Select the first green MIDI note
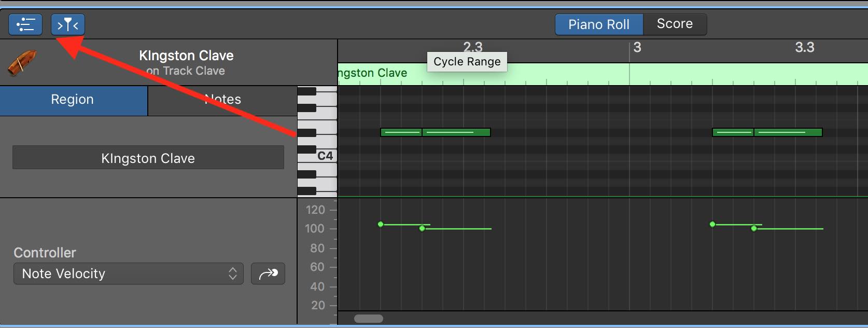868x328 pixels. tap(401, 132)
